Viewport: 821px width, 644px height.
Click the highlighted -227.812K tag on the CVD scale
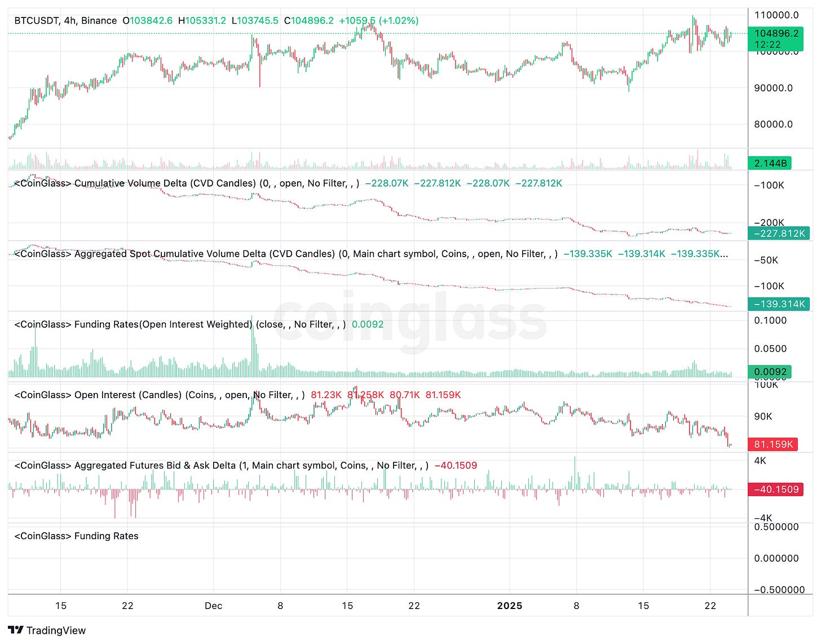pyautogui.click(x=779, y=233)
